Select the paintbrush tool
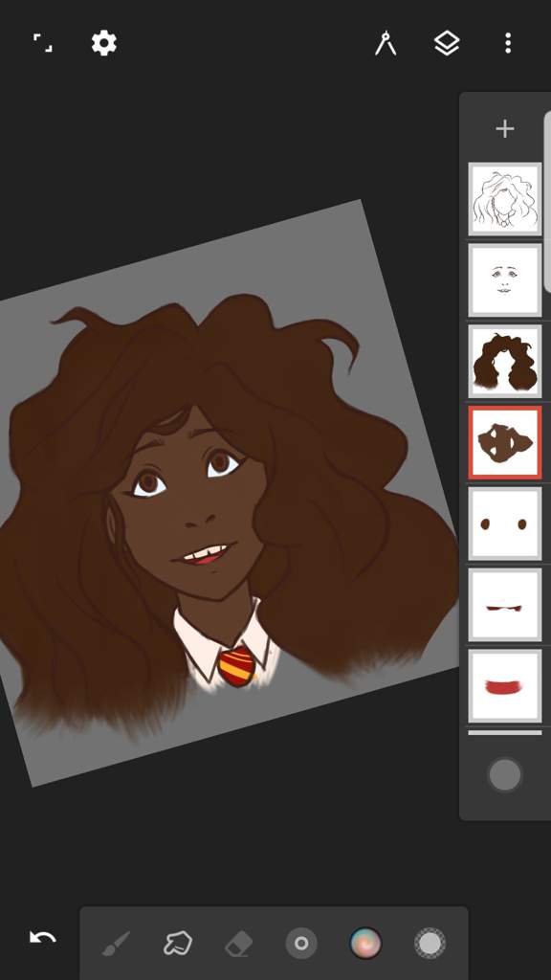Screen dimensions: 551x980 [x=116, y=943]
